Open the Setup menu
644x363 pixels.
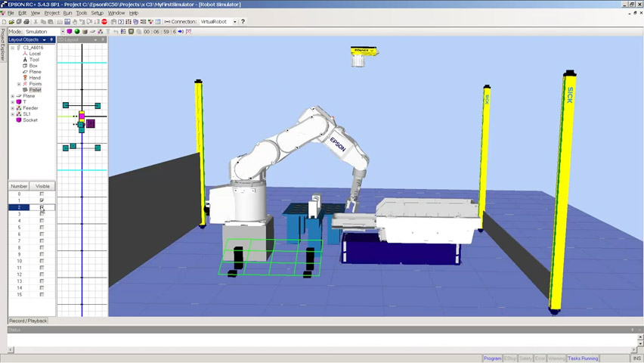(98, 13)
